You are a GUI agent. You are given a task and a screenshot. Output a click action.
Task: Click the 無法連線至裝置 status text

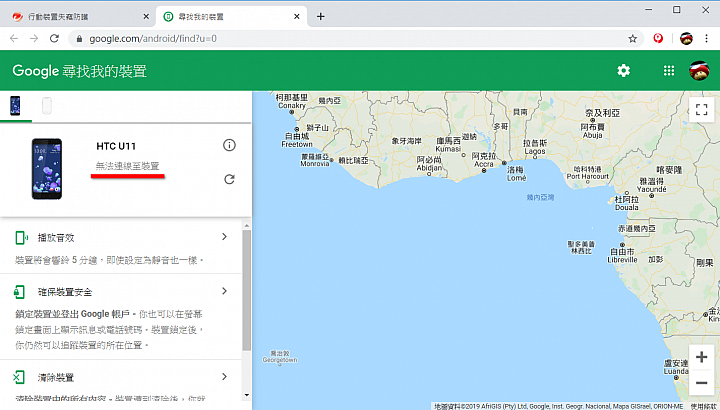pyautogui.click(x=127, y=166)
